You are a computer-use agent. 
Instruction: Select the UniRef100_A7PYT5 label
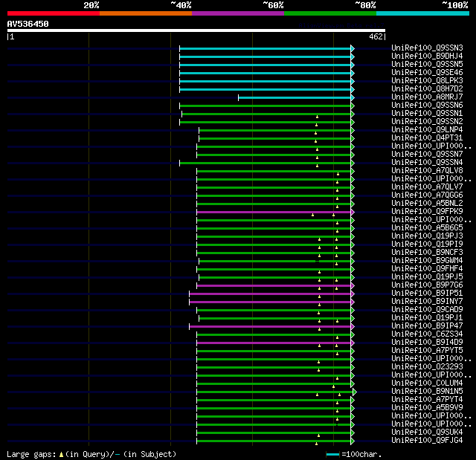coord(427,351)
